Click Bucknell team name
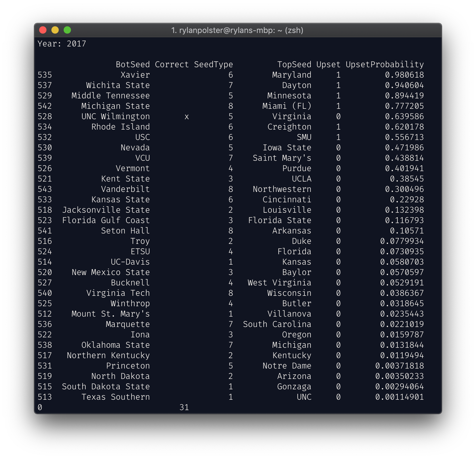 coord(130,283)
